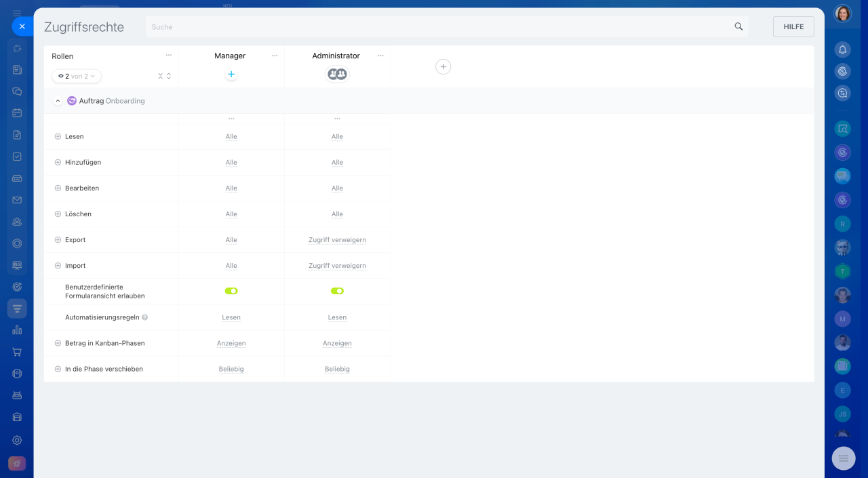Open the Administrator column dots under Auftrag

point(337,119)
